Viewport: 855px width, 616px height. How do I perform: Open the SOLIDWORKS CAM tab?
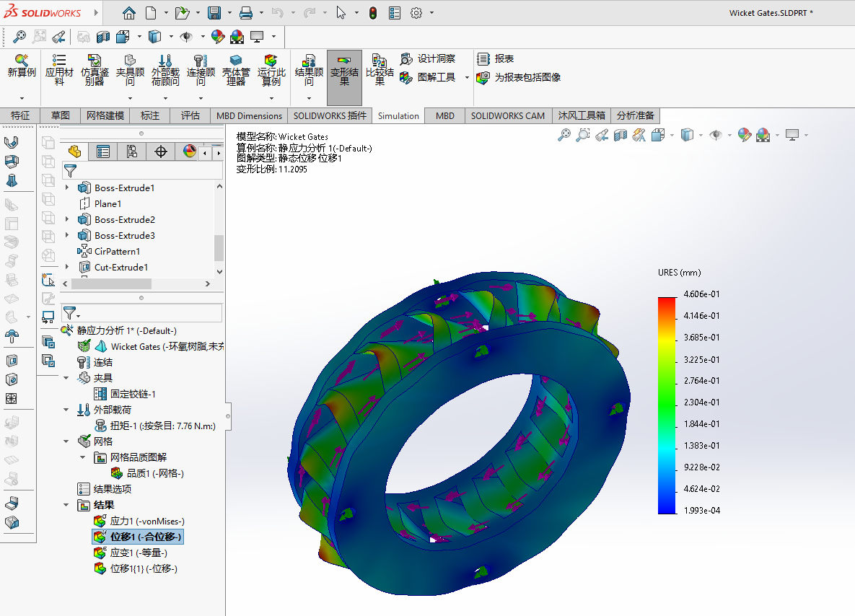[x=508, y=115]
